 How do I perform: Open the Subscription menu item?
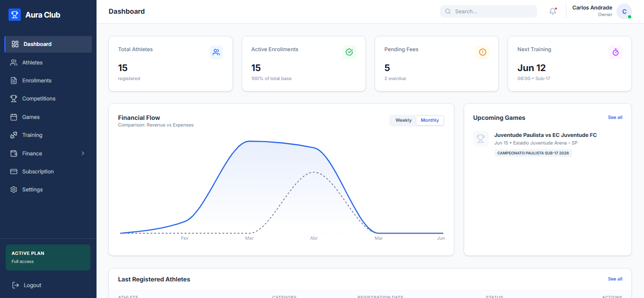48,172
